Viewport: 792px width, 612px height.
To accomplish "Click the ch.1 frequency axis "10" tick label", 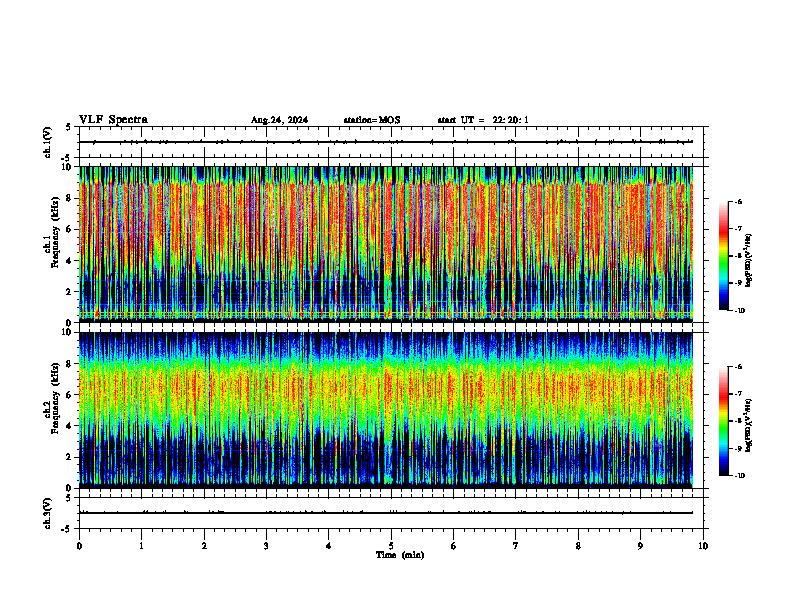I will click(x=66, y=167).
